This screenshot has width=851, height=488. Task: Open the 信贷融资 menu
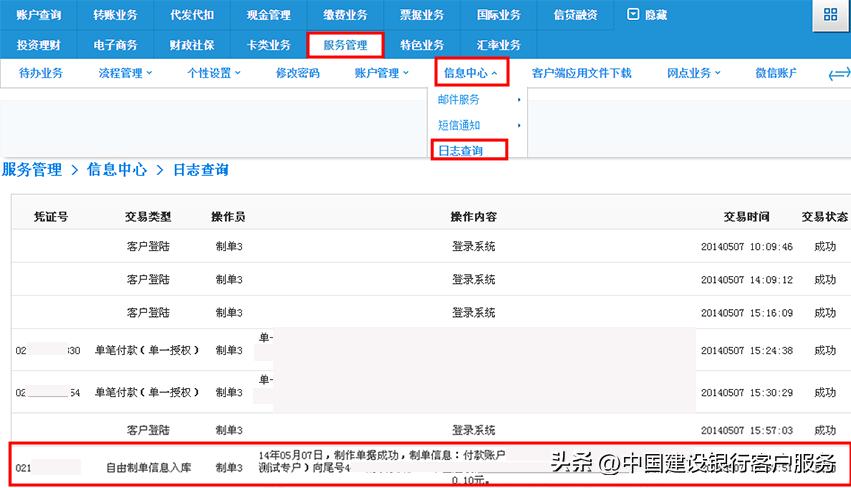pos(575,15)
